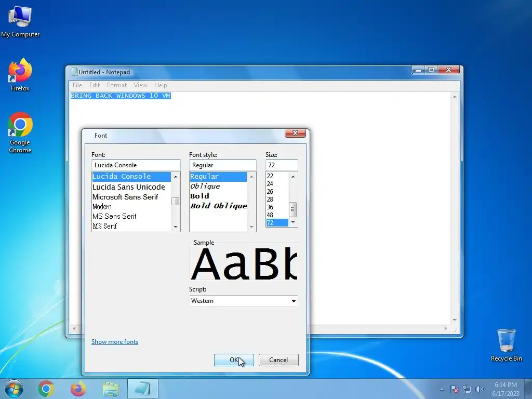Click font list scroll down arrow
The image size is (532, 399).
(176, 227)
